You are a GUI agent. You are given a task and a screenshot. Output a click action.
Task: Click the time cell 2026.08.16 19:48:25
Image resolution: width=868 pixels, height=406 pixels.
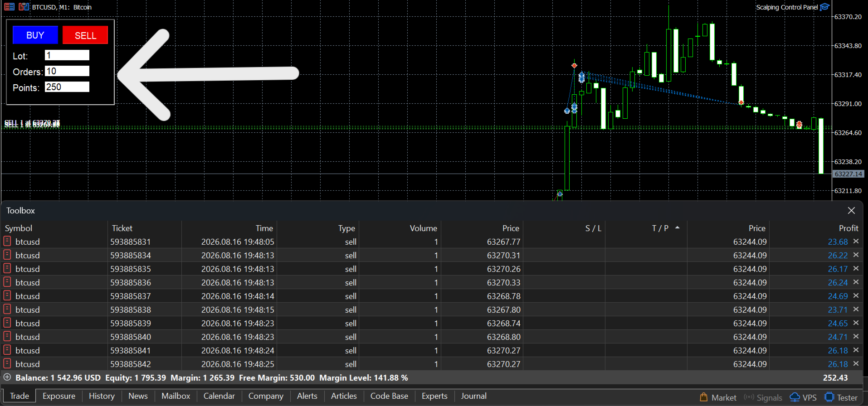click(x=238, y=364)
